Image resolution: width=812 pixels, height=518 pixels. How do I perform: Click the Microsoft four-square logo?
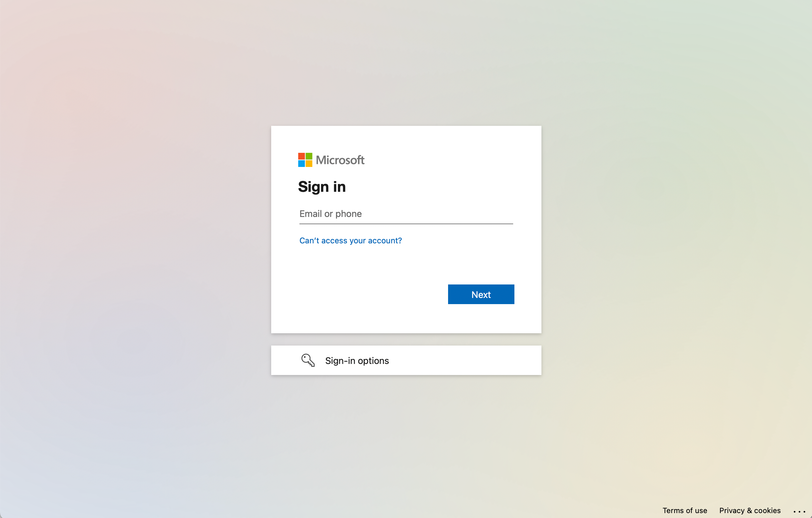click(305, 160)
